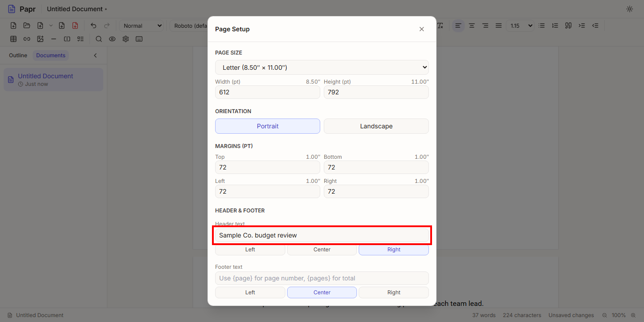Expand the export options chevron
The width and height of the screenshot is (644, 322).
click(x=51, y=25)
